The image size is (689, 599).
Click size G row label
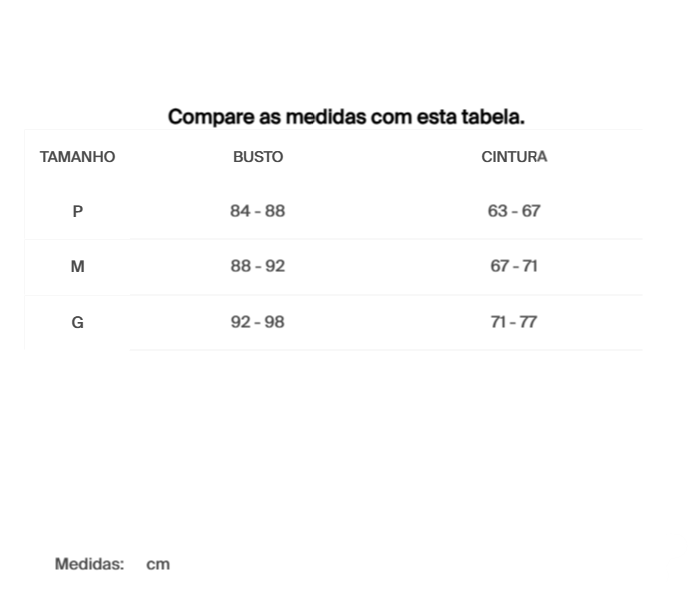point(78,323)
